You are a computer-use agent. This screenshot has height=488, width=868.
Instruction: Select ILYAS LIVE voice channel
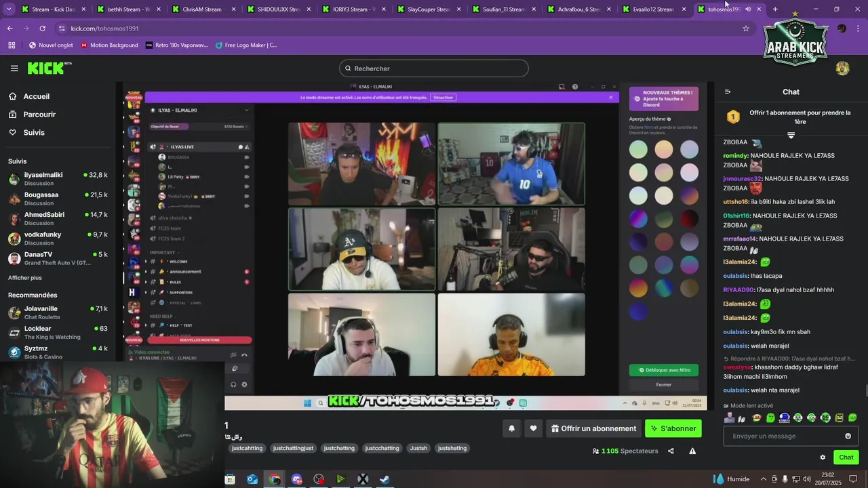click(x=200, y=146)
